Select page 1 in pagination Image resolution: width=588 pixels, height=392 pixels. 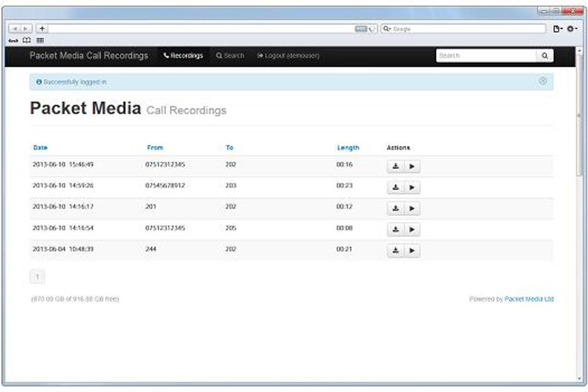click(x=37, y=277)
